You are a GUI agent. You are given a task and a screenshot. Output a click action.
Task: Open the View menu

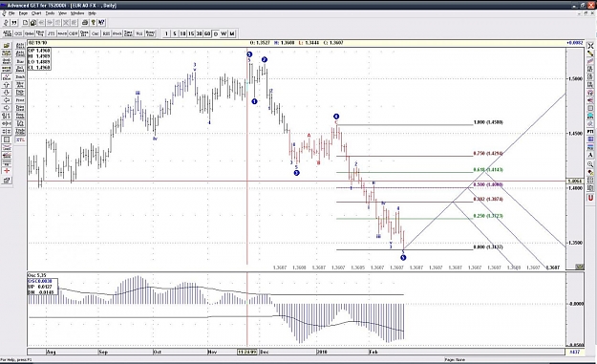coord(62,13)
